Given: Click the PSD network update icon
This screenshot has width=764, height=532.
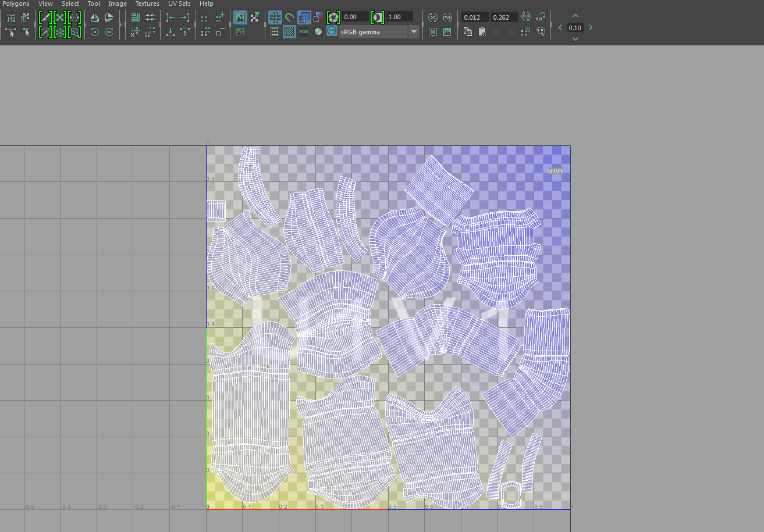Looking at the screenshot, I should [x=447, y=17].
